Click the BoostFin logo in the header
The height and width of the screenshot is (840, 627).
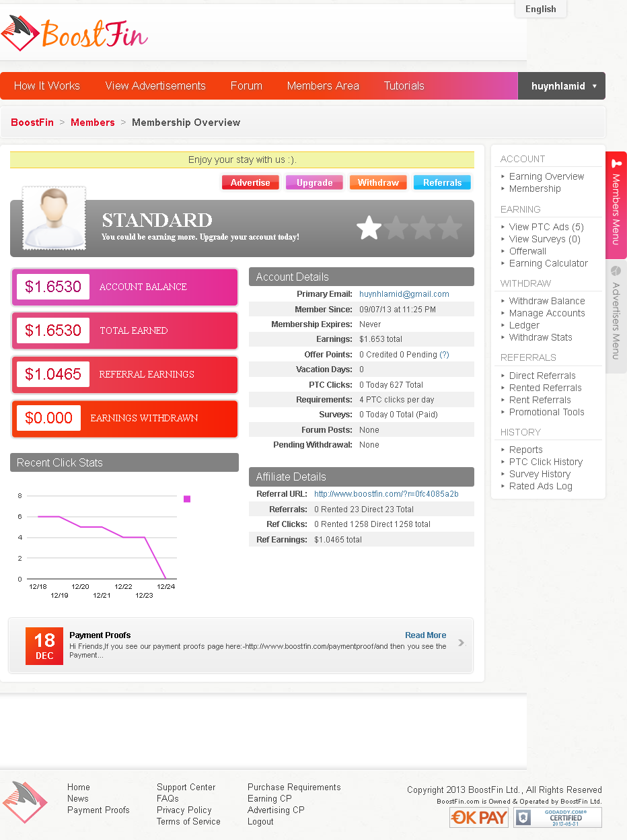tap(74, 34)
